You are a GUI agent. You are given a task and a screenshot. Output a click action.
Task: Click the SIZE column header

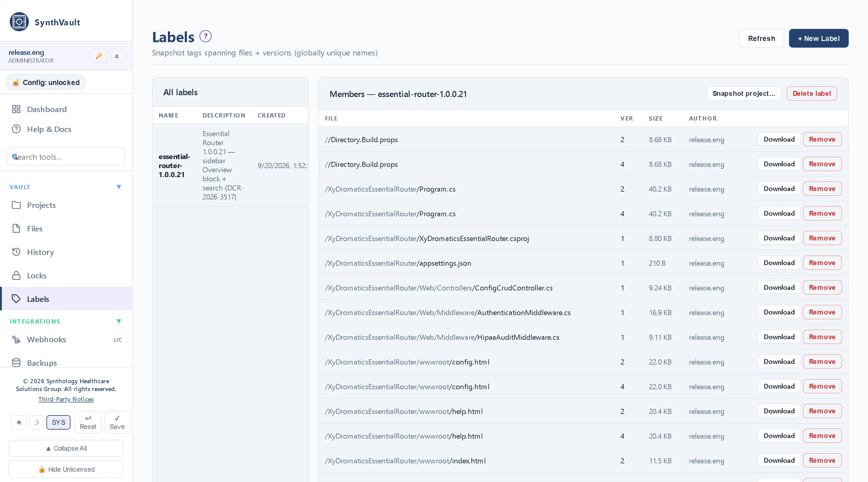(656, 119)
